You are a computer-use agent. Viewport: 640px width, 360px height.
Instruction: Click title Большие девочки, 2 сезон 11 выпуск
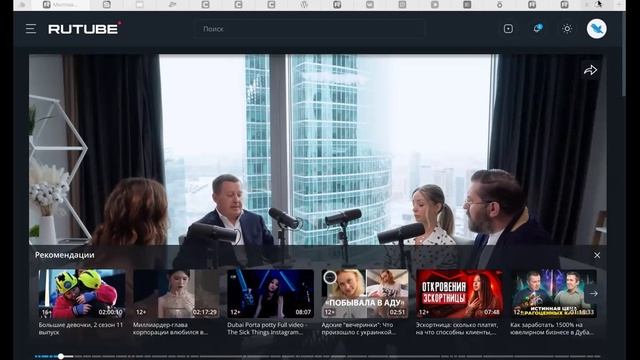[x=81, y=329]
